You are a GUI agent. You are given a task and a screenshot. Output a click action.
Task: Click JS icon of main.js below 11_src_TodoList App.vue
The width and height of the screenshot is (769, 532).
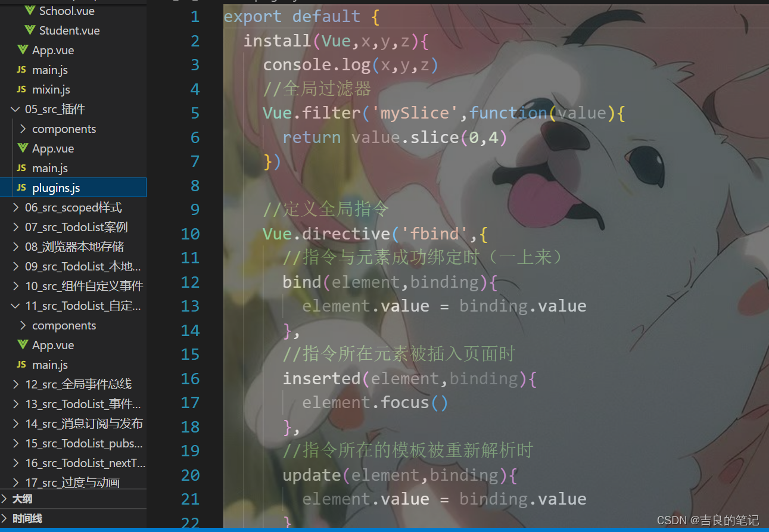21,365
